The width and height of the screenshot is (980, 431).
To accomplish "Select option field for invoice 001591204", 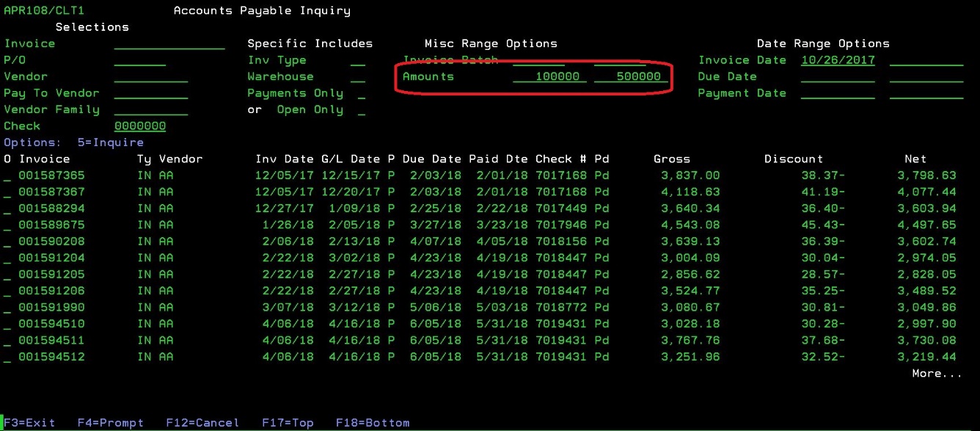I will pyautogui.click(x=7, y=258).
